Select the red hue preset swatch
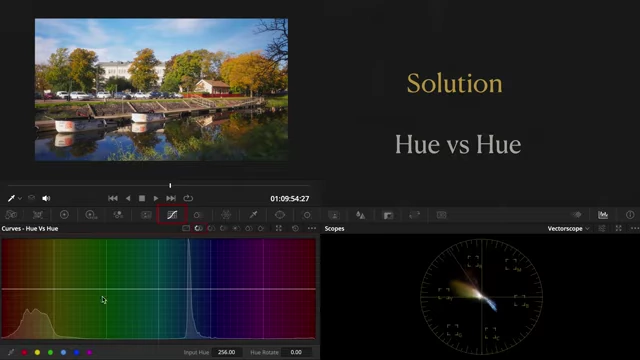 click(24, 352)
